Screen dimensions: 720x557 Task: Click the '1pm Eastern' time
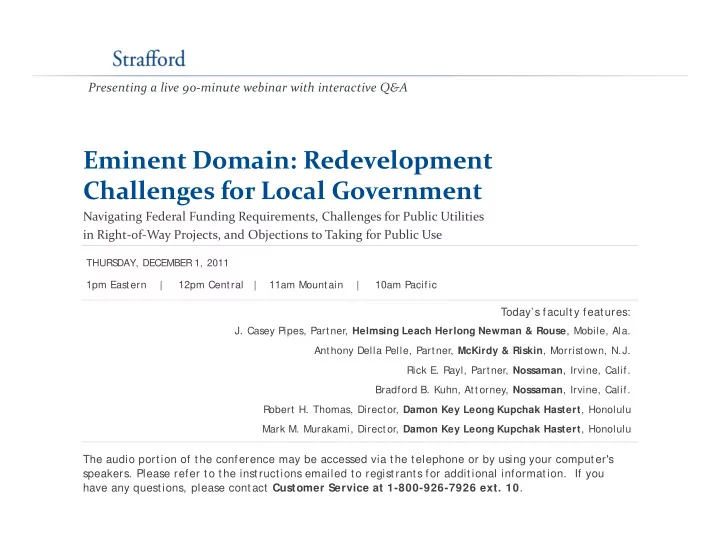117,285
